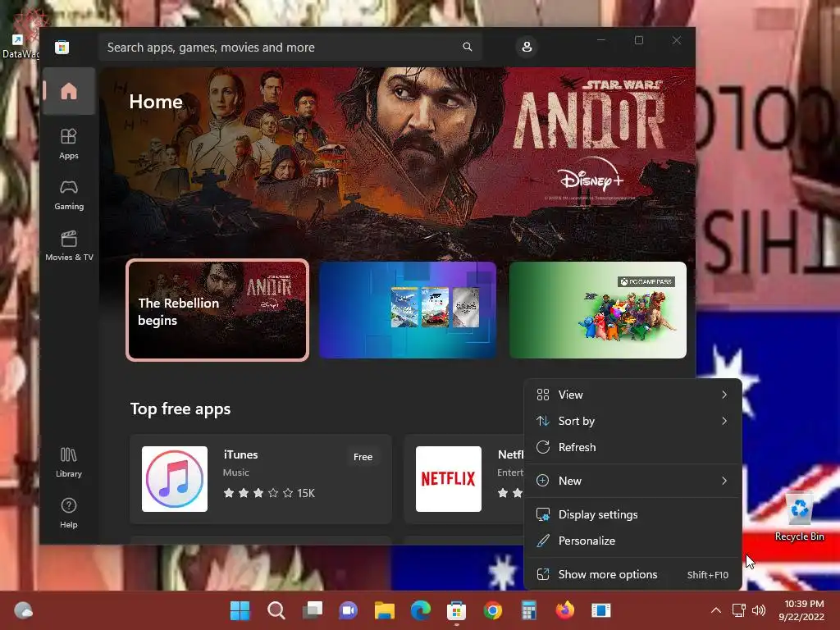Go to the Gaming section
The width and height of the screenshot is (840, 630).
pyautogui.click(x=69, y=195)
